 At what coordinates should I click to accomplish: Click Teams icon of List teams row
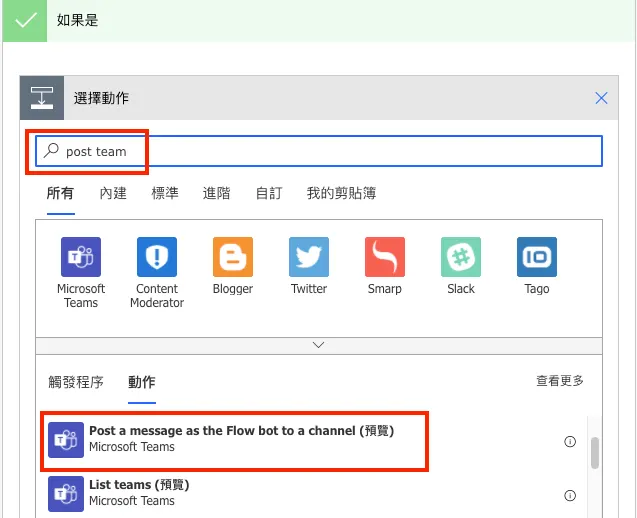coord(66,494)
